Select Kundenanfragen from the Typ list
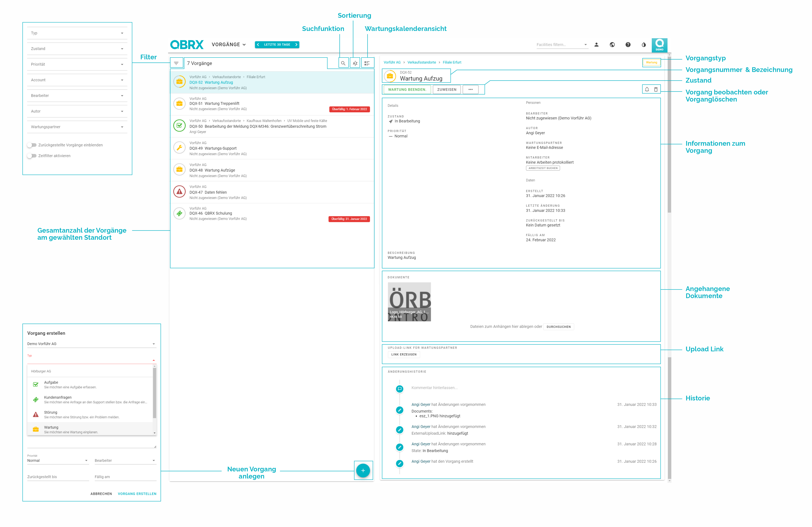Viewport: 812px width, 527px height. (90, 400)
